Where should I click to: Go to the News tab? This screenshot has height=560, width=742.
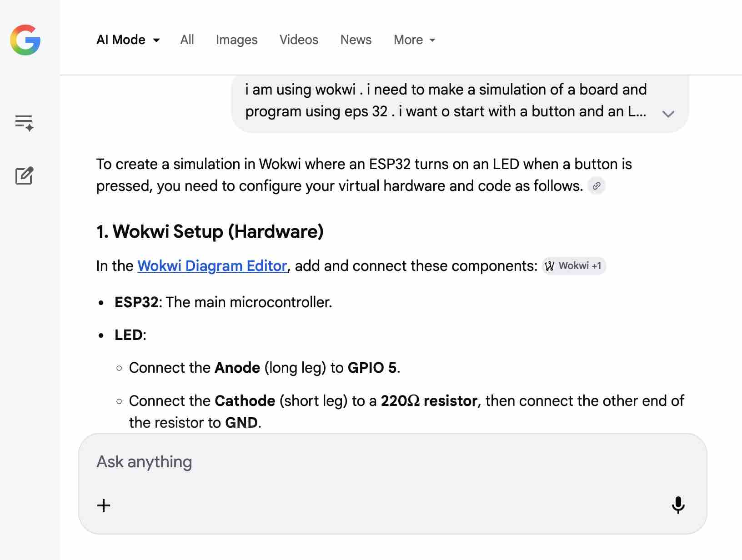[356, 40]
